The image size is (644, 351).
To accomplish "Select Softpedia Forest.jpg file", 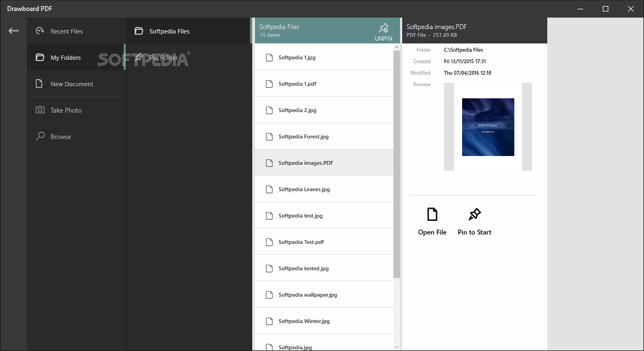I will click(324, 136).
